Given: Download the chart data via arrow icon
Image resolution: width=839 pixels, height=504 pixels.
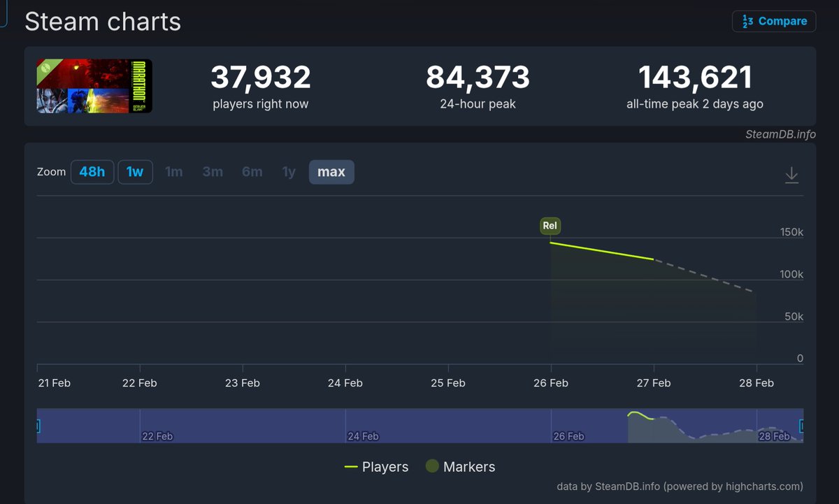Looking at the screenshot, I should [791, 175].
